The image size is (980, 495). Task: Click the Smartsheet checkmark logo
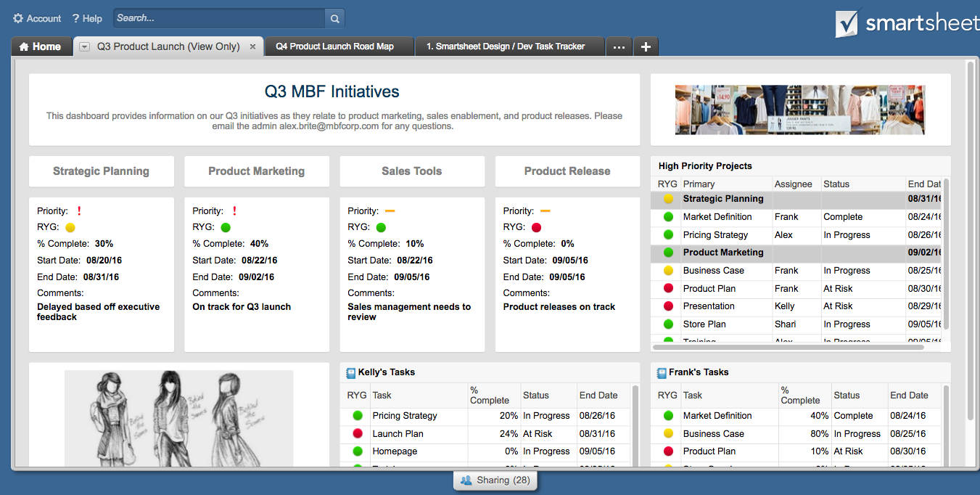(846, 22)
